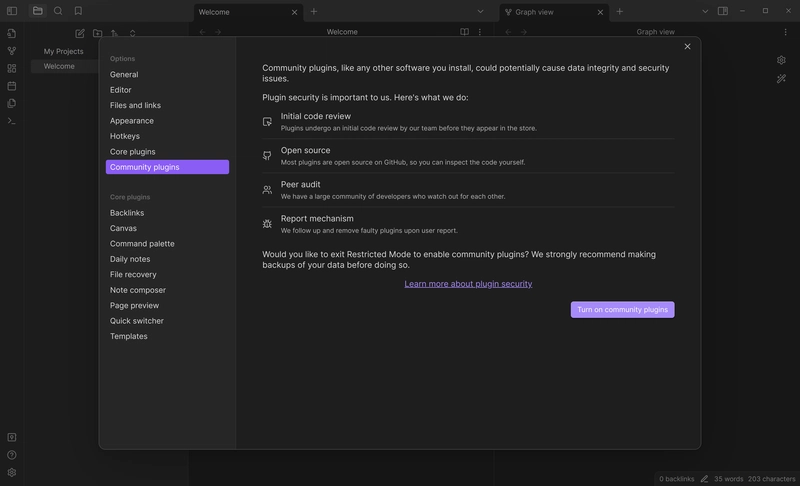Add new tab next to Welcome

[x=314, y=11]
